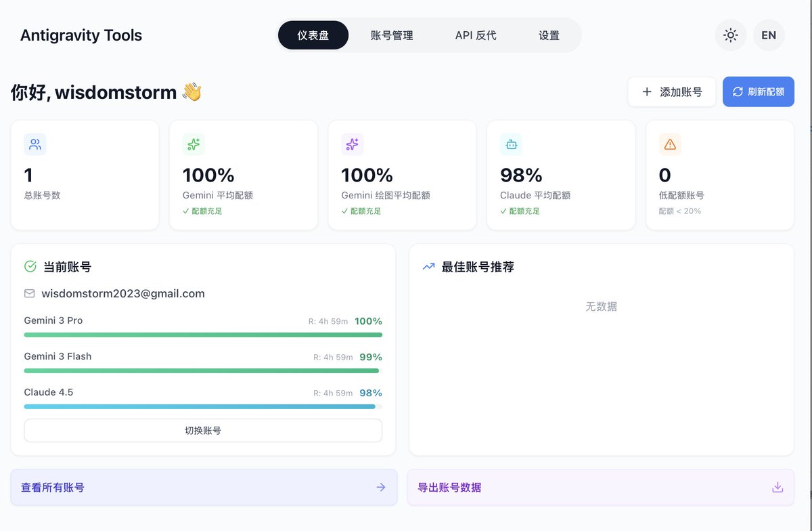Click the green sparkle icon for Gemini 平均配额
The image size is (812, 531).
(x=194, y=144)
